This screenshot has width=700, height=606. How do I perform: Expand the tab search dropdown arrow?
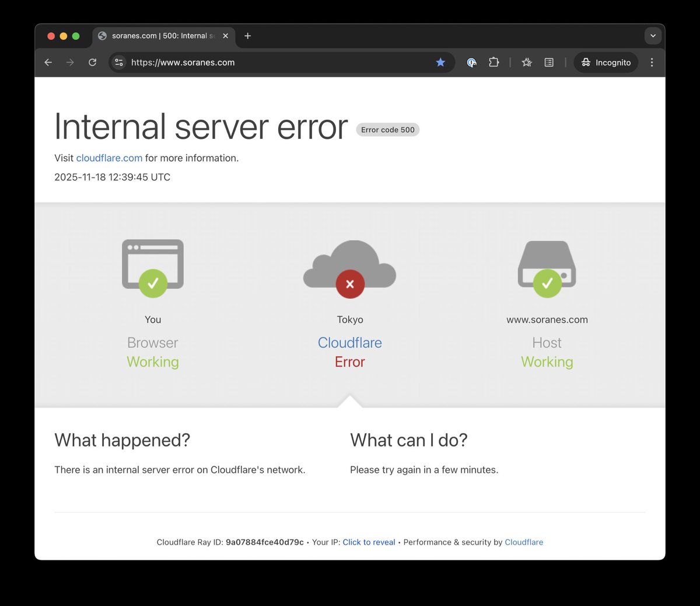pos(653,36)
